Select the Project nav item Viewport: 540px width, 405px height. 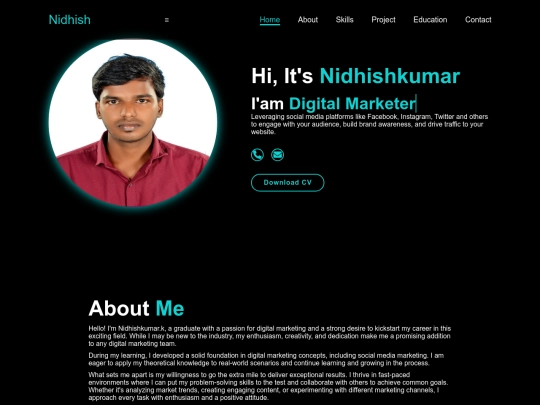click(x=383, y=20)
